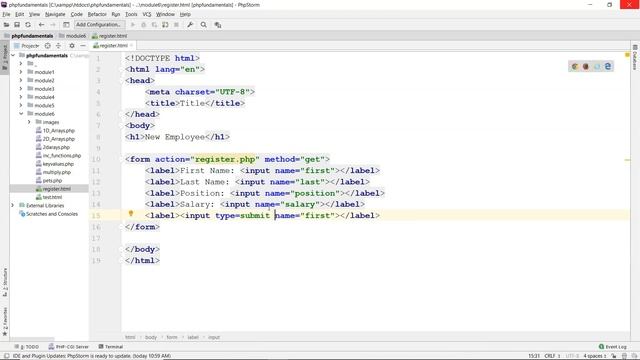Screen dimensions: 640x360
Task: Open preview in Firefox browser icon
Action: click(586, 66)
